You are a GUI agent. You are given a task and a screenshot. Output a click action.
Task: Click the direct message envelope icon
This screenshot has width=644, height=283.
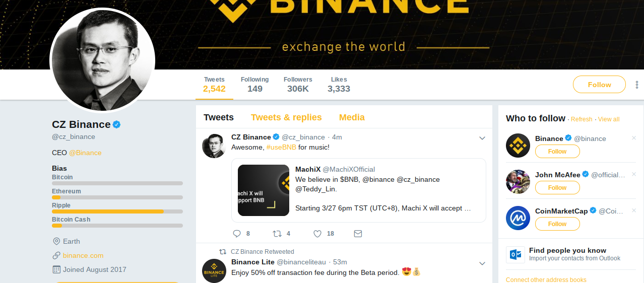point(358,234)
